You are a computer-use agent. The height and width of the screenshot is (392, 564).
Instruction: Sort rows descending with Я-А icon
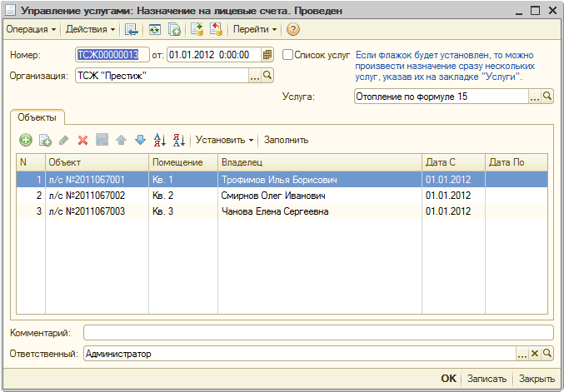[x=179, y=140]
